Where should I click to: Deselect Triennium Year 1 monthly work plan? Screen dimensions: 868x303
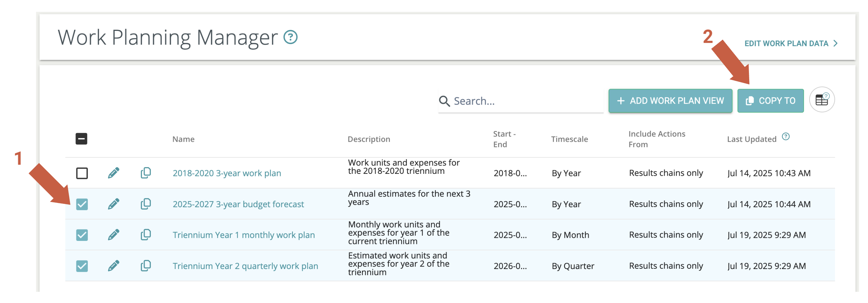82,235
